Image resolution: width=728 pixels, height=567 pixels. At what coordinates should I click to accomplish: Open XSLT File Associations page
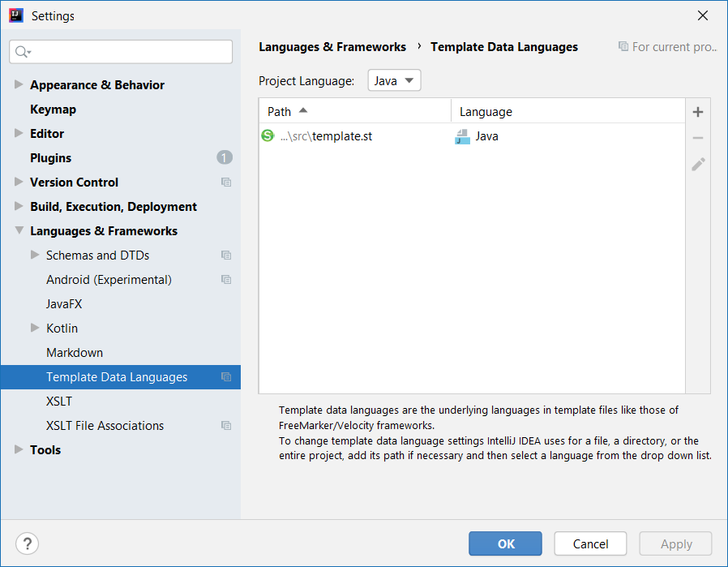[x=105, y=426]
